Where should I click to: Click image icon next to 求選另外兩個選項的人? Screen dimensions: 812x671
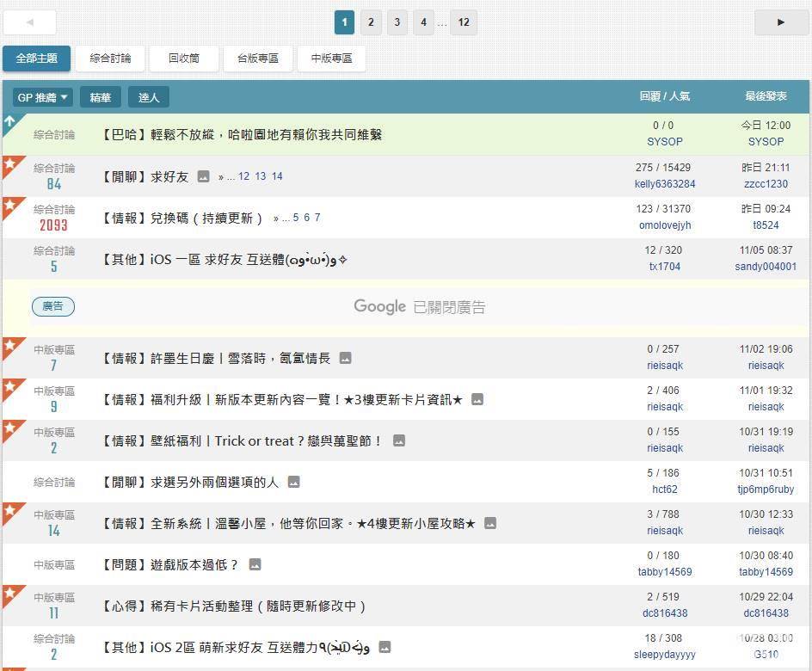click(x=293, y=482)
